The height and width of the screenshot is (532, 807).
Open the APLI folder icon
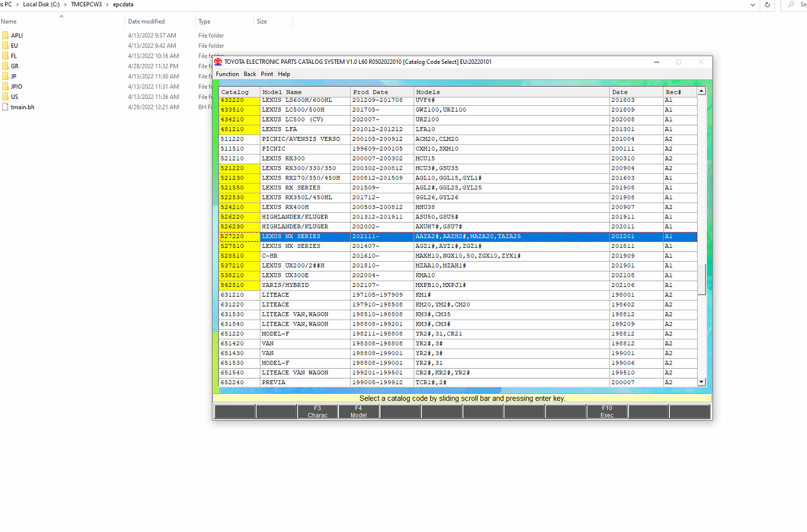(5, 36)
